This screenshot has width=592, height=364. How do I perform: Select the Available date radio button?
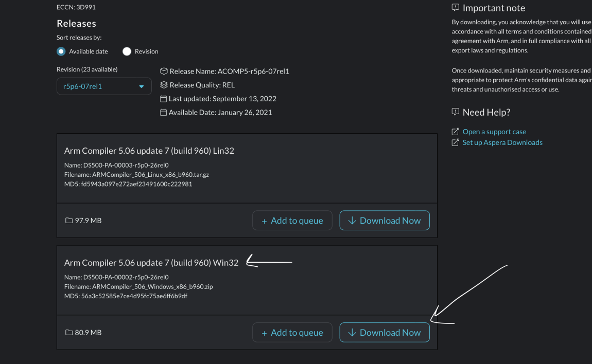(x=61, y=51)
